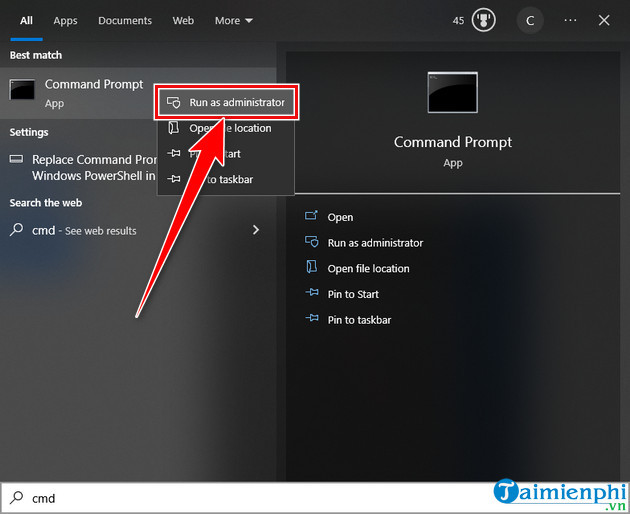Click pin icon beside context menu Pin to Start
Image resolution: width=630 pixels, height=514 pixels.
(174, 153)
